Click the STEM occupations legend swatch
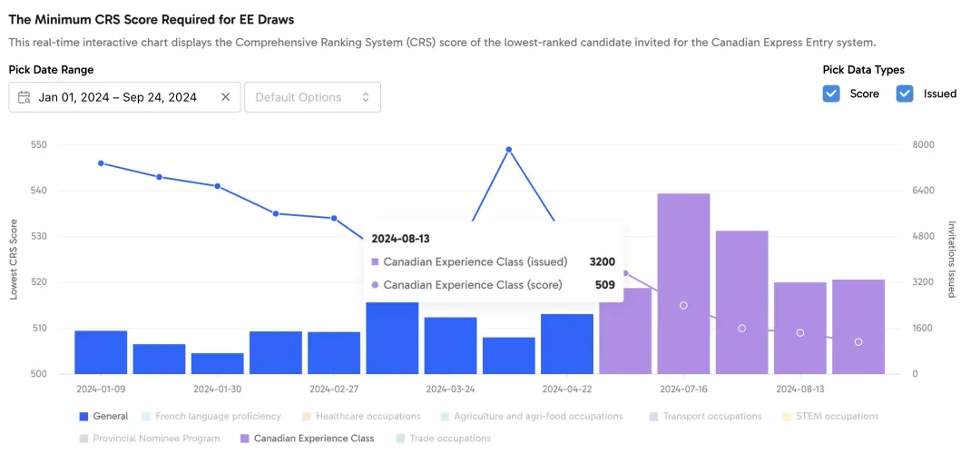 [x=785, y=416]
